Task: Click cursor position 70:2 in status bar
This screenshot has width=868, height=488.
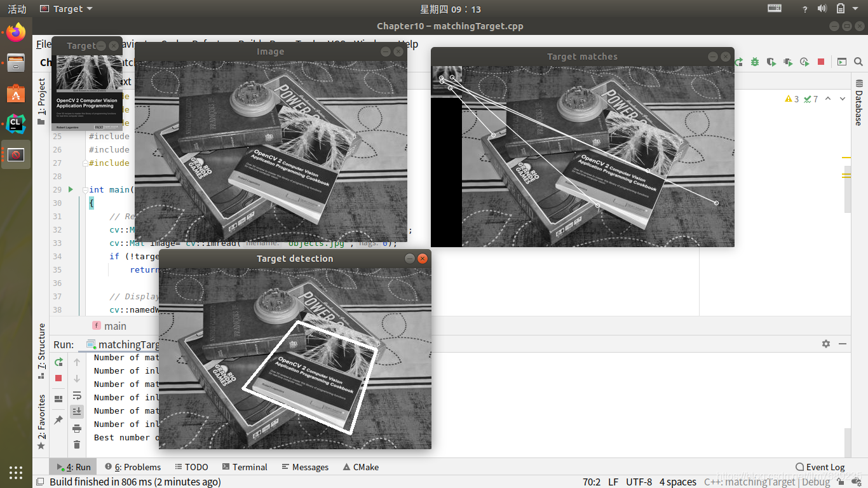Action: [x=592, y=482]
